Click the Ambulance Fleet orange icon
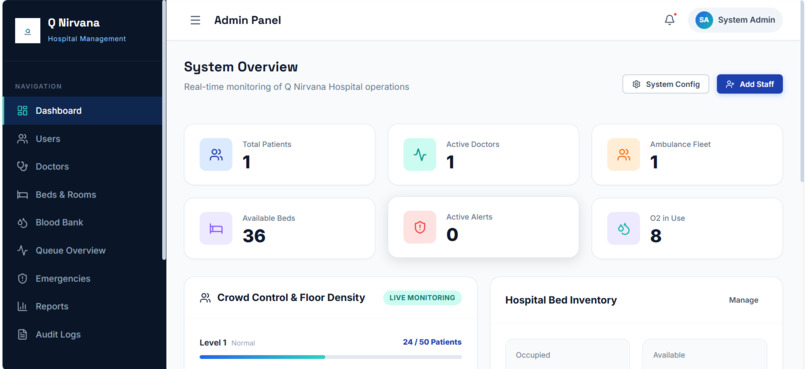The width and height of the screenshot is (806, 369). pos(624,154)
